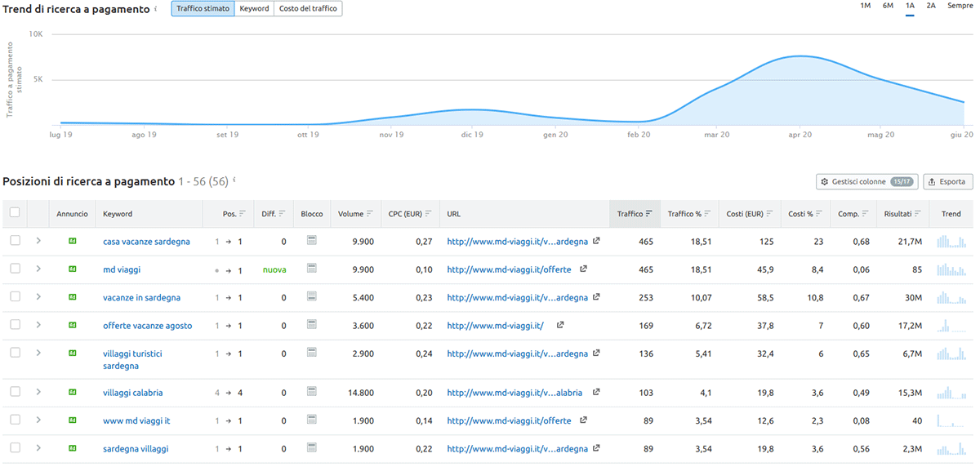The image size is (980, 467).
Task: Expand the offerte vacanze agosto row
Action: pyautogui.click(x=38, y=325)
